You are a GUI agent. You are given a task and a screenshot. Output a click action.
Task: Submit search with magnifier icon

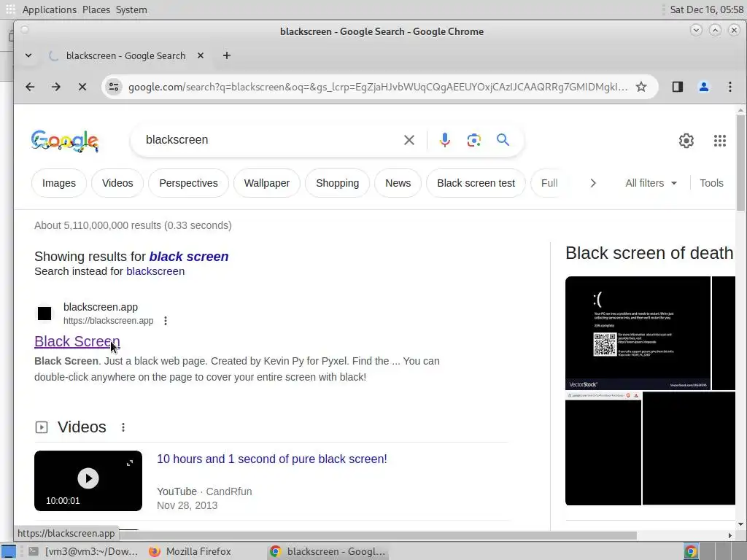pos(503,139)
